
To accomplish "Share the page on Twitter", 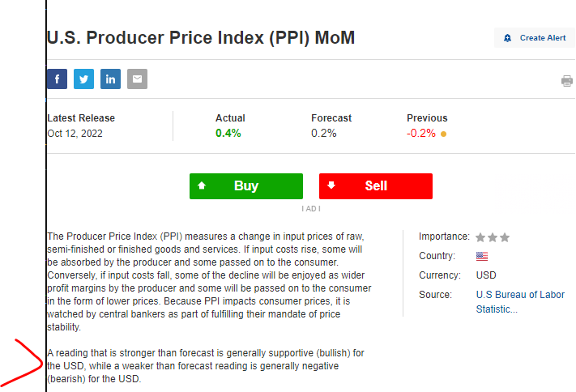I will (83, 79).
